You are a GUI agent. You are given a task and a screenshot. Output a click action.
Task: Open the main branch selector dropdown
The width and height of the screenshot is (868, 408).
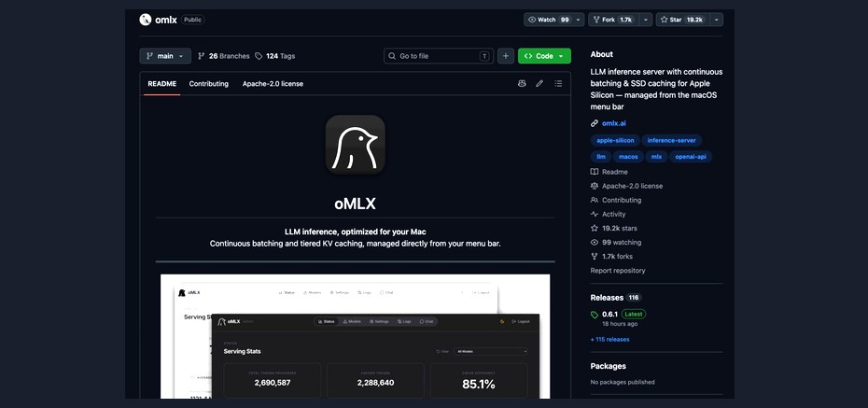pos(165,56)
